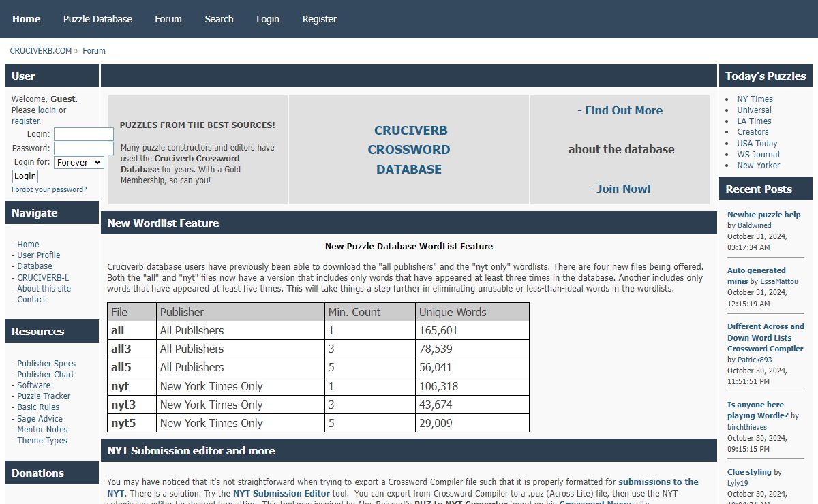
Task: Focus the Login username field
Action: (x=84, y=134)
